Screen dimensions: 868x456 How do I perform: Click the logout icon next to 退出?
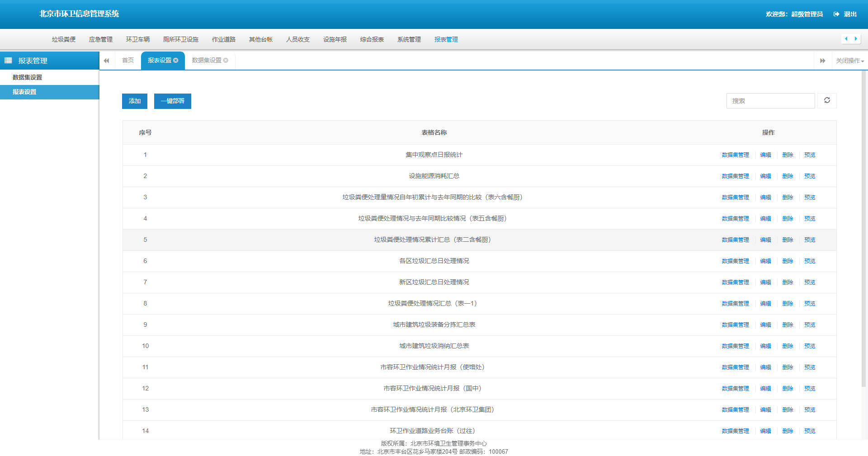pos(836,14)
